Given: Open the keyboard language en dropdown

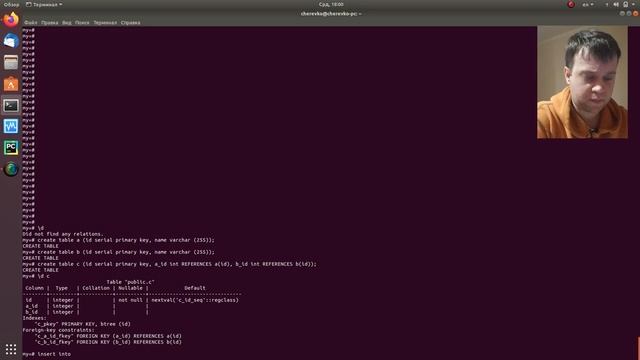Looking at the screenshot, I should [588, 4].
